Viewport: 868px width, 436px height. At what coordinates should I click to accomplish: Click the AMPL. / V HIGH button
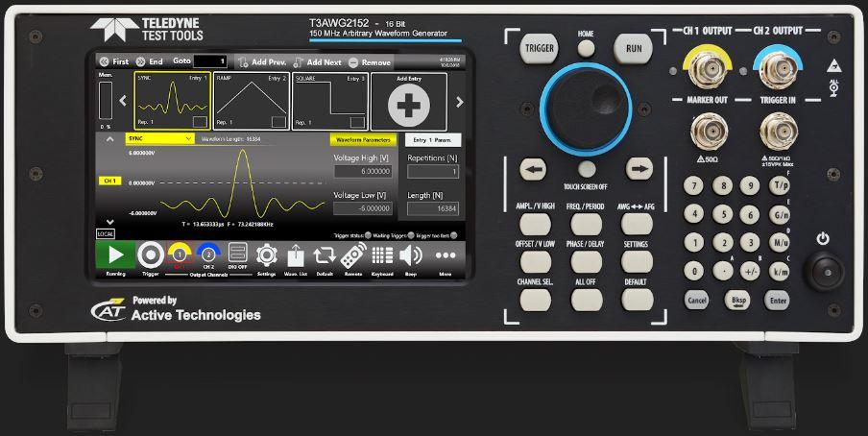(536, 224)
